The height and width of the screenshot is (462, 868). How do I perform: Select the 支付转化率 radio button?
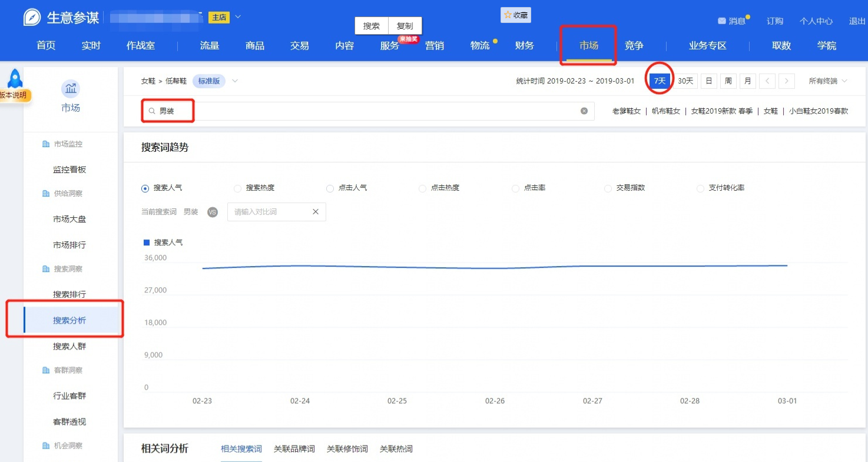point(700,188)
